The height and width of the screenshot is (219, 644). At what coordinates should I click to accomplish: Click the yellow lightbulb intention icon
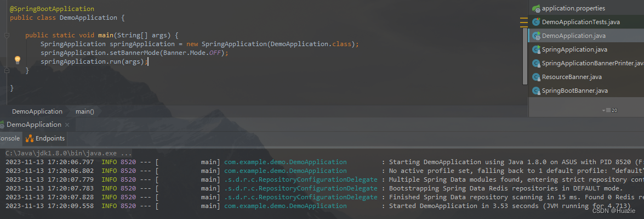pos(17,60)
